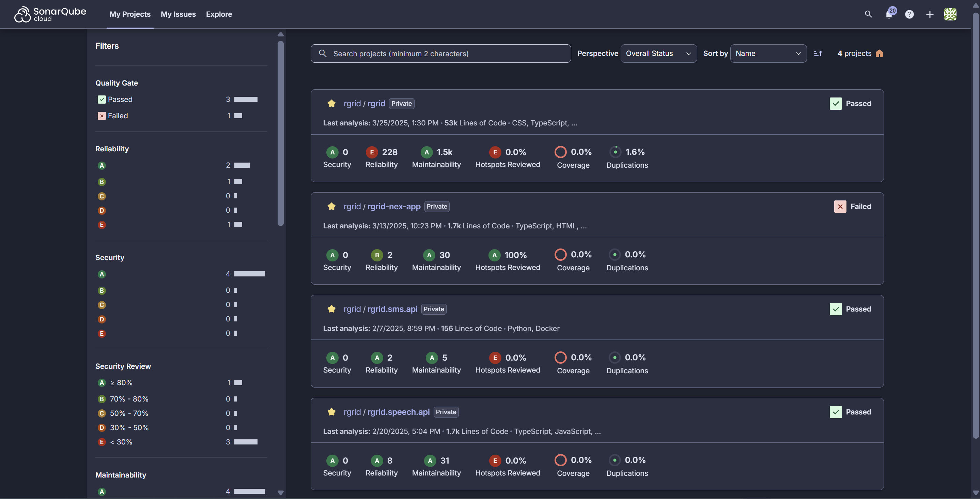The image size is (980, 499).
Task: Filter Reliability by rating A
Action: pos(181,166)
